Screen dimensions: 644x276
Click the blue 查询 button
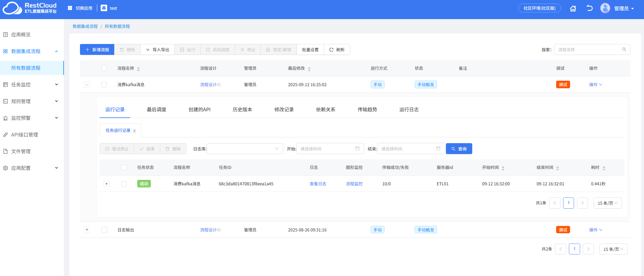pyautogui.click(x=459, y=149)
